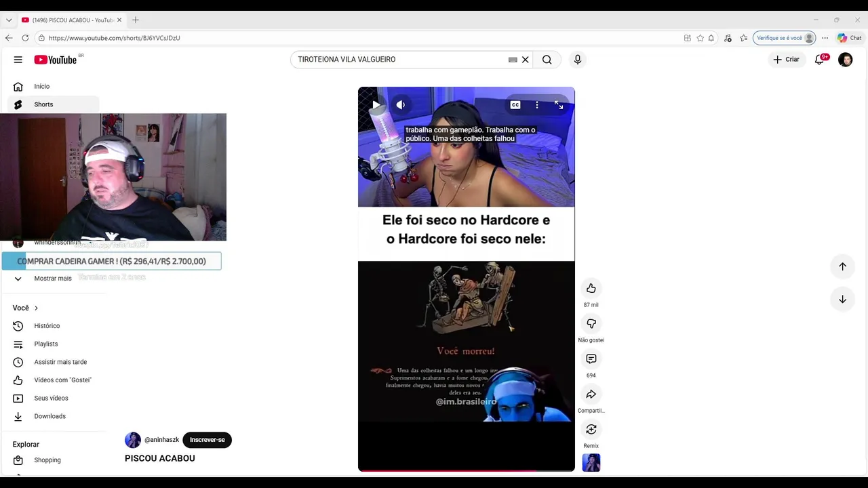This screenshot has height=488, width=868.
Task: Run search with the magnifier button
Action: pyautogui.click(x=547, y=60)
